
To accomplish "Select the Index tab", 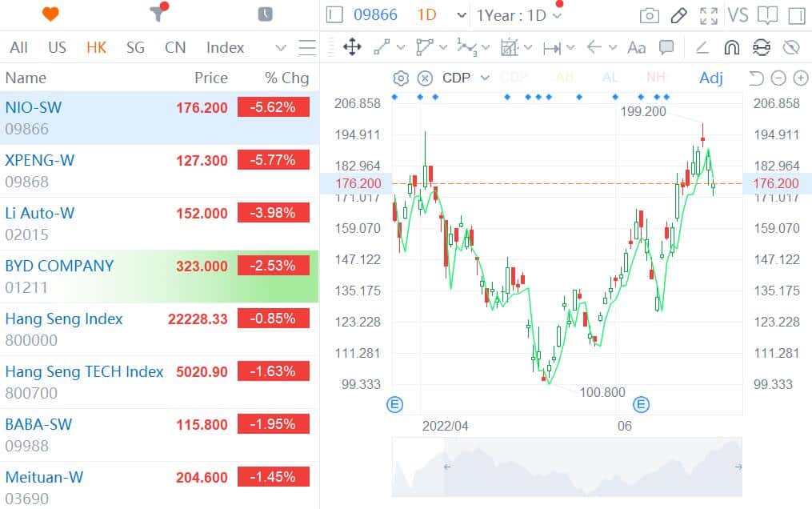I will point(224,47).
